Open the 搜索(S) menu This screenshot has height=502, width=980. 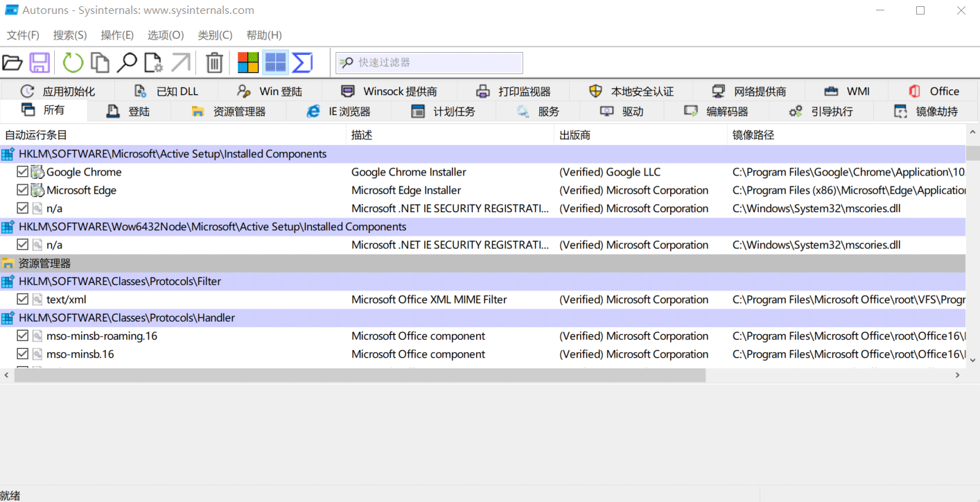[70, 35]
